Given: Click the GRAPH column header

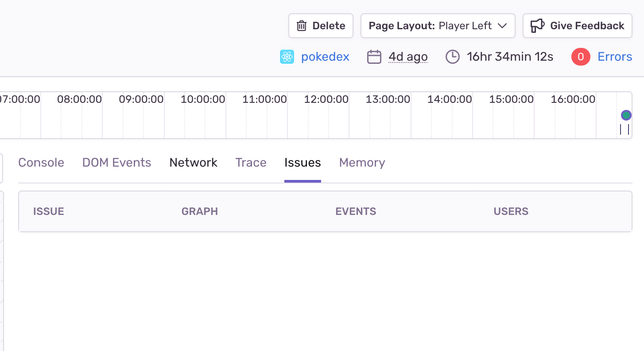Looking at the screenshot, I should click(200, 211).
